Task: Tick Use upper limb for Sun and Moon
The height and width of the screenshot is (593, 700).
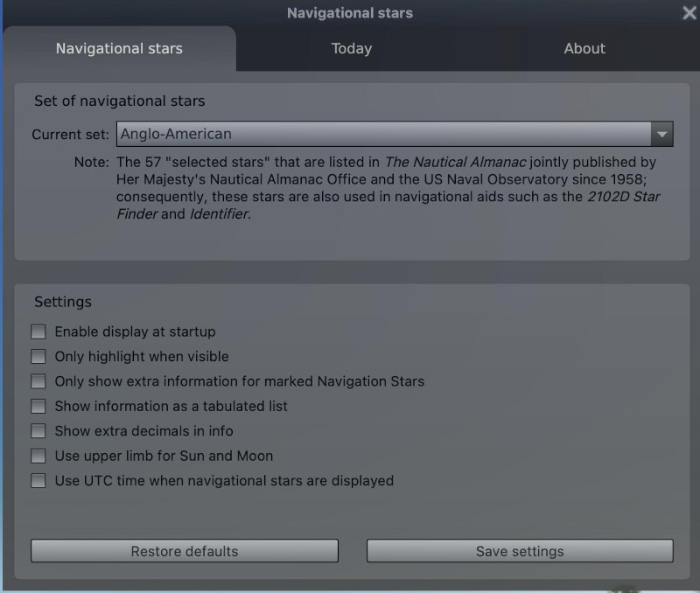Action: point(38,456)
